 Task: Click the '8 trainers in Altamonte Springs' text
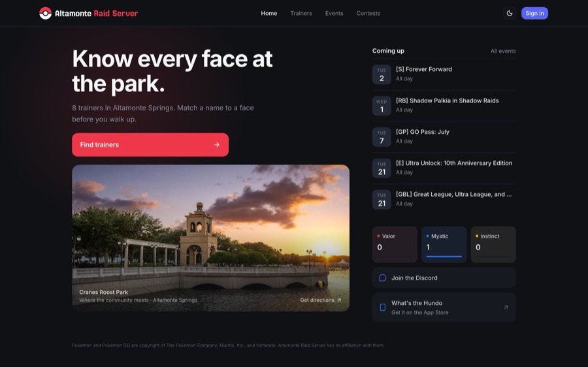[163, 113]
